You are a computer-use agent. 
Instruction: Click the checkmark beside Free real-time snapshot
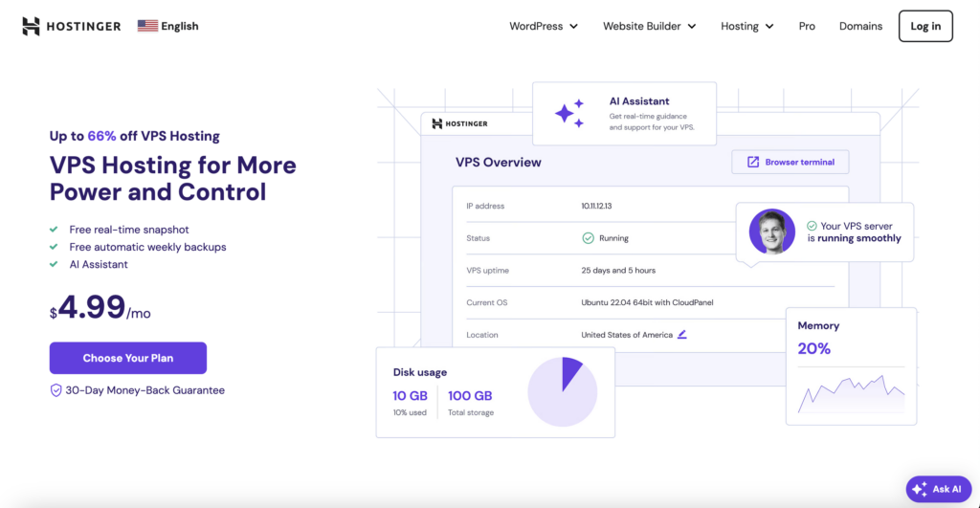pyautogui.click(x=54, y=230)
